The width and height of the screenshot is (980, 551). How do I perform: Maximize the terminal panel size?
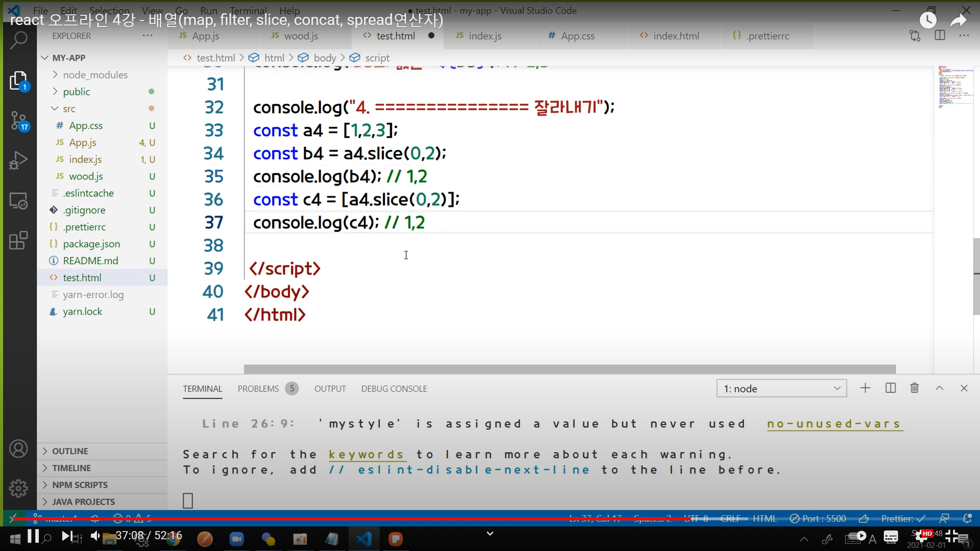click(939, 388)
